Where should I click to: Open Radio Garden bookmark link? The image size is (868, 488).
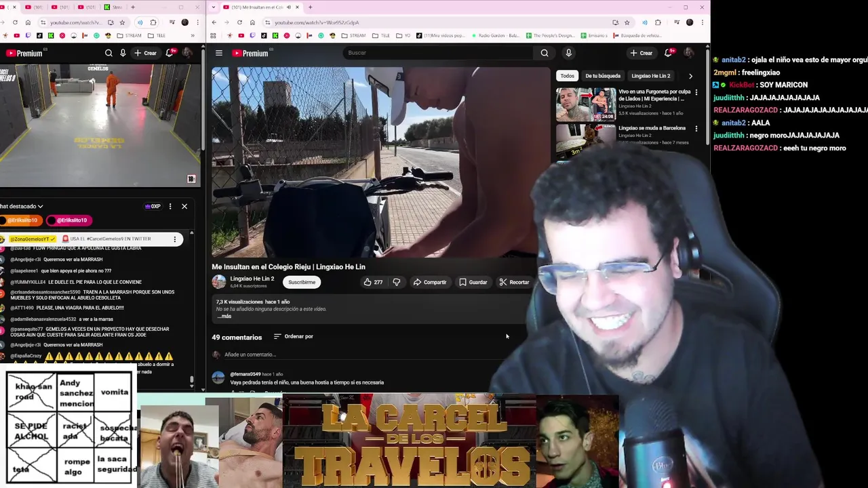(495, 35)
